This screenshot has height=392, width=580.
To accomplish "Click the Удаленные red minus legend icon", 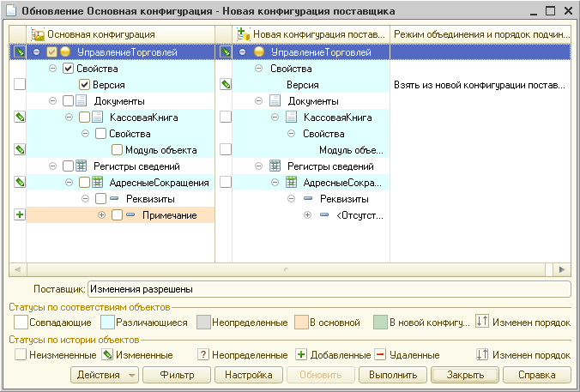I will click(x=380, y=355).
